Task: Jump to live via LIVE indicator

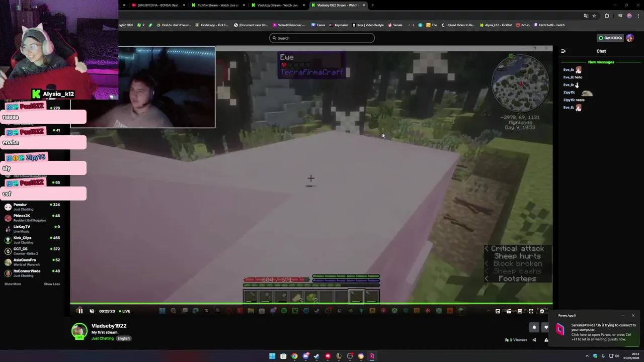Action: tap(124, 311)
